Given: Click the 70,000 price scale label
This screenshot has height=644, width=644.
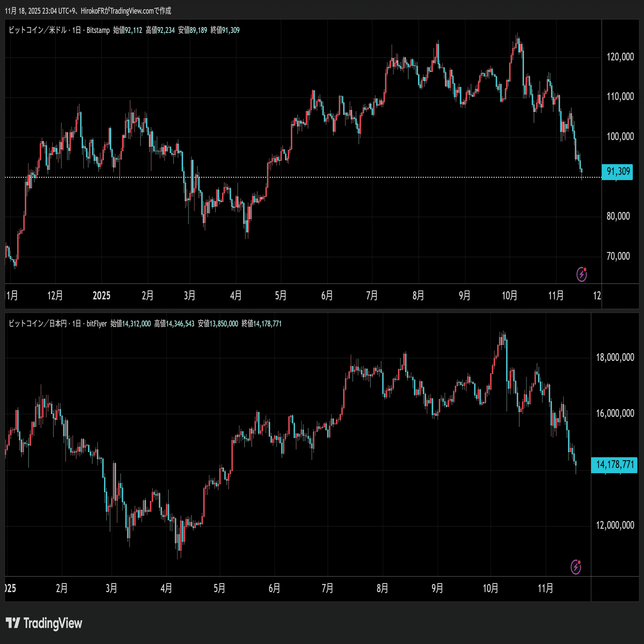Looking at the screenshot, I should coord(618,256).
